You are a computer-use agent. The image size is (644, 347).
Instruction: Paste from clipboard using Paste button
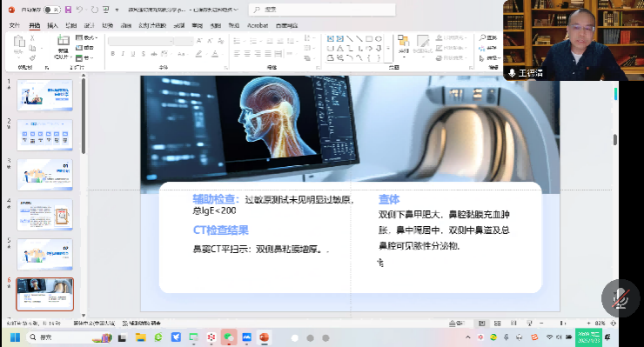pos(18,45)
